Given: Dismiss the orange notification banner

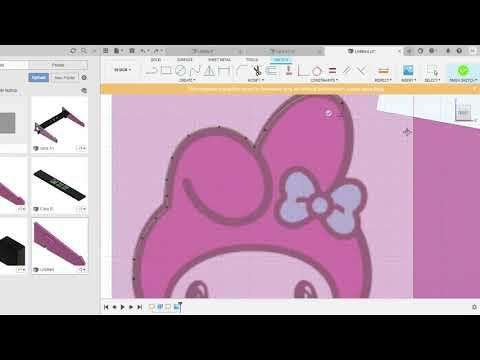Looking at the screenshot, I should click(475, 89).
